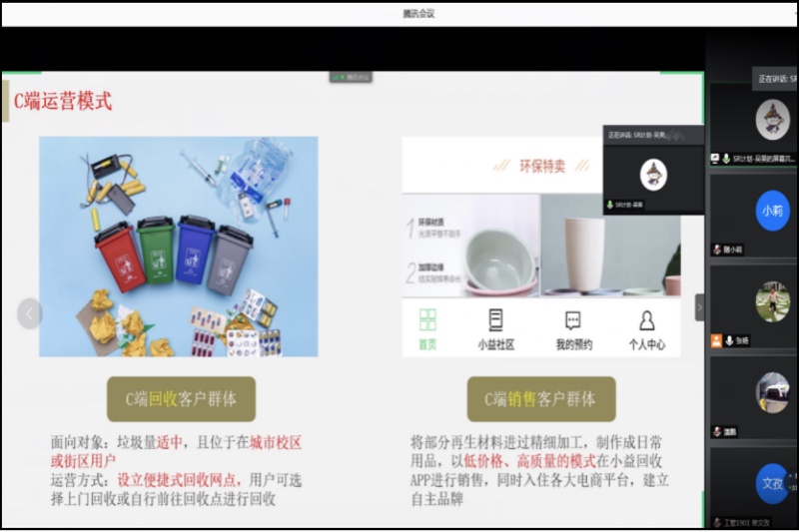Click the 环保特卖 banner heading

pyautogui.click(x=541, y=166)
